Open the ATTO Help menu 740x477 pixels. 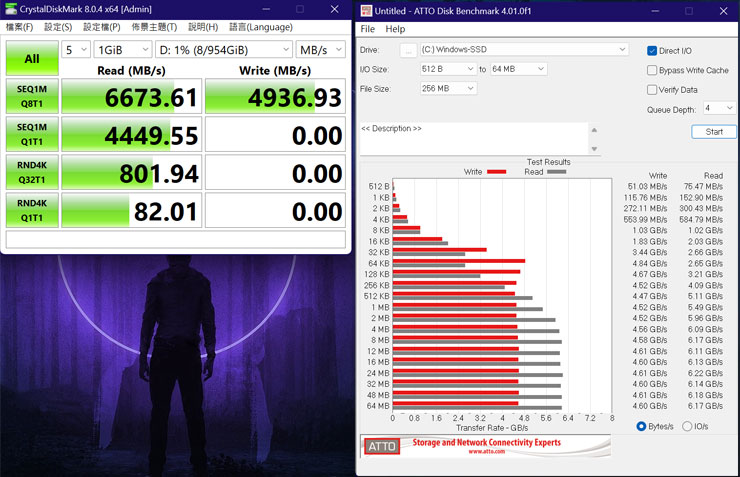[x=395, y=29]
